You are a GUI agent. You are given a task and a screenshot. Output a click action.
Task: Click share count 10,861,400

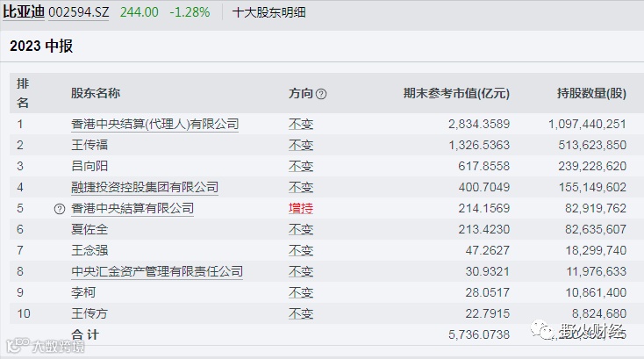[x=597, y=292]
